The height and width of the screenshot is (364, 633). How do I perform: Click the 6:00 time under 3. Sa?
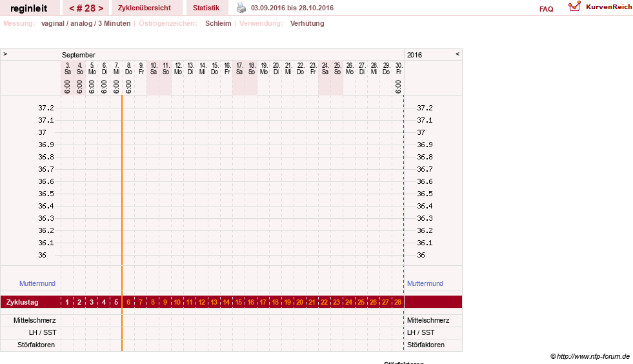point(67,86)
